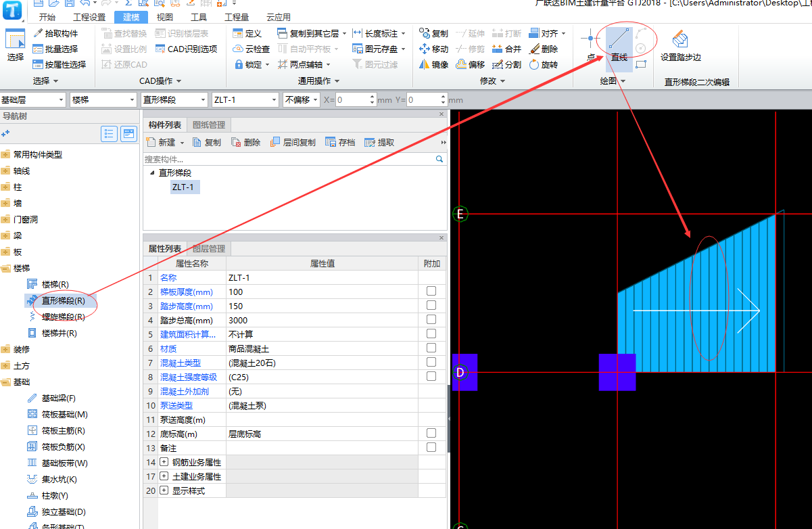The width and height of the screenshot is (812, 529).
Task: Click 复制 in the 构件列表 toolbar
Action: (x=207, y=143)
